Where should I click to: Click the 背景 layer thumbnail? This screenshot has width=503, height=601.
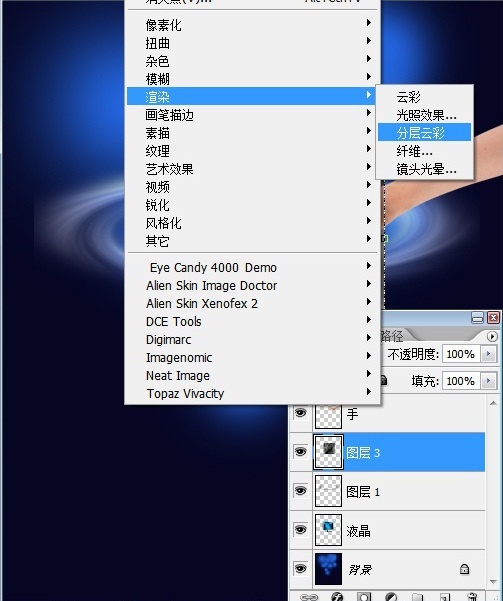(328, 569)
